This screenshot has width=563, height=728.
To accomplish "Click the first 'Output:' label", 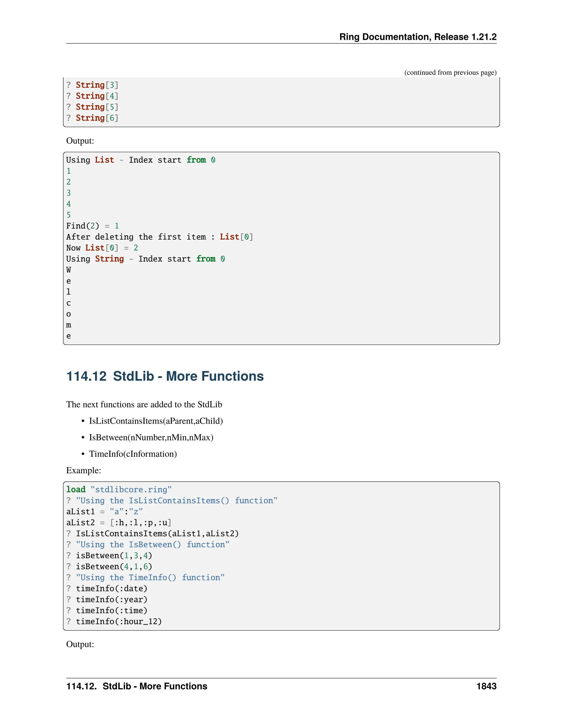I will (x=80, y=141).
